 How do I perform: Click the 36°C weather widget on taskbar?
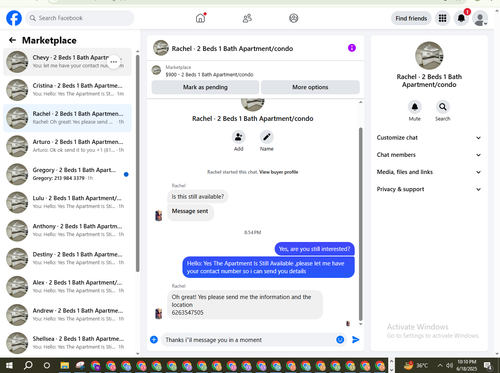click(416, 366)
